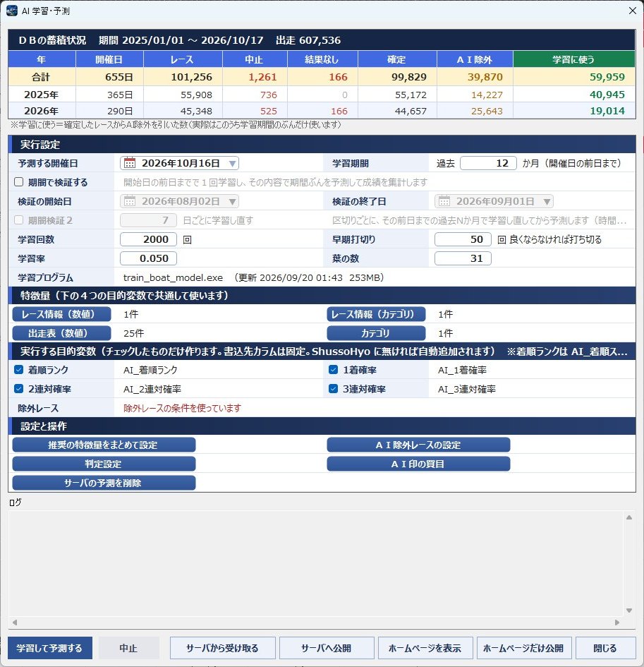Click the 学習に使う column header
644x667 pixels.
pos(574,59)
